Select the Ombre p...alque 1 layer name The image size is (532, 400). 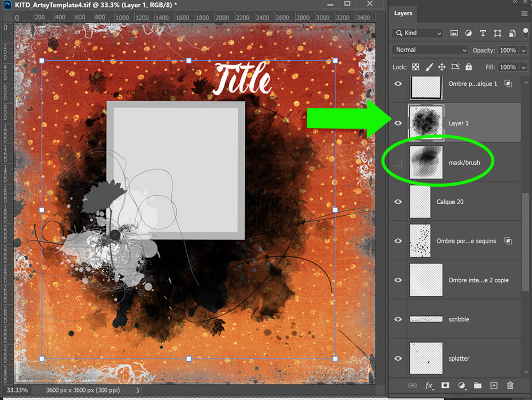point(472,84)
